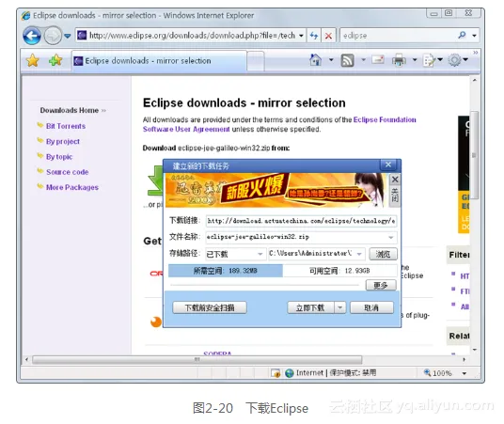
Task: Open the More Packages link
Action: point(72,187)
